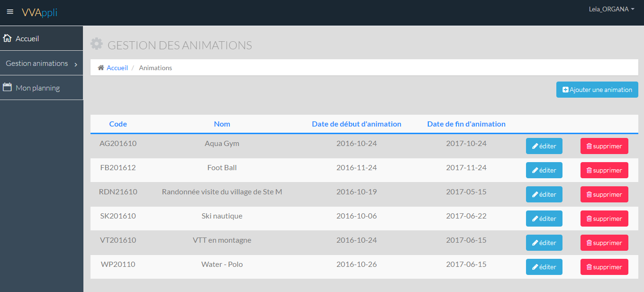Edit the Aqua Gym animation
The height and width of the screenshot is (292, 644).
click(544, 146)
